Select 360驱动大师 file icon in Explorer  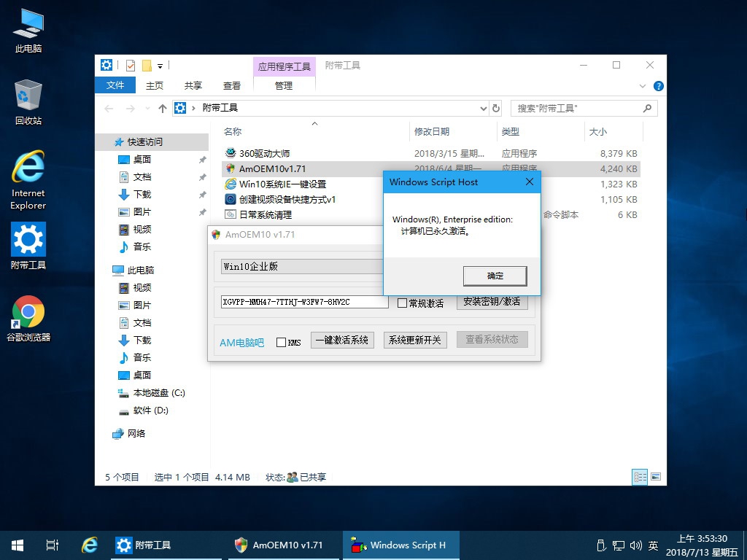pos(231,153)
